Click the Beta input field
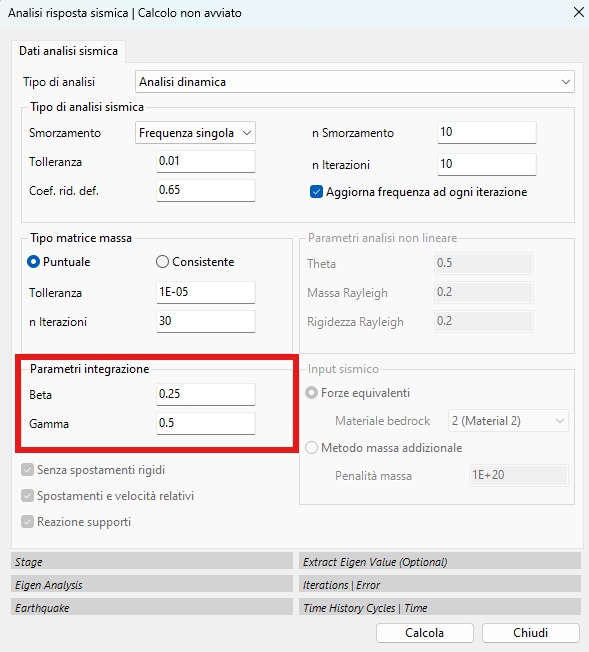 click(205, 394)
